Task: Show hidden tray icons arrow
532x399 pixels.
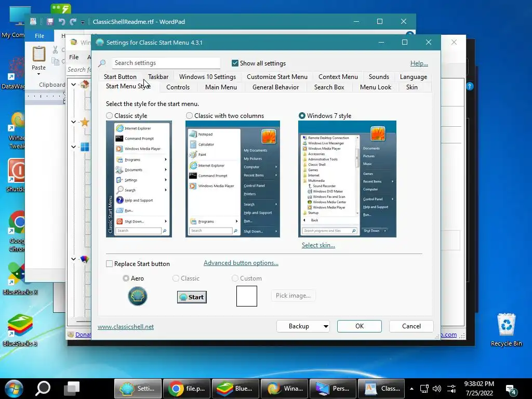Action: pos(411,389)
